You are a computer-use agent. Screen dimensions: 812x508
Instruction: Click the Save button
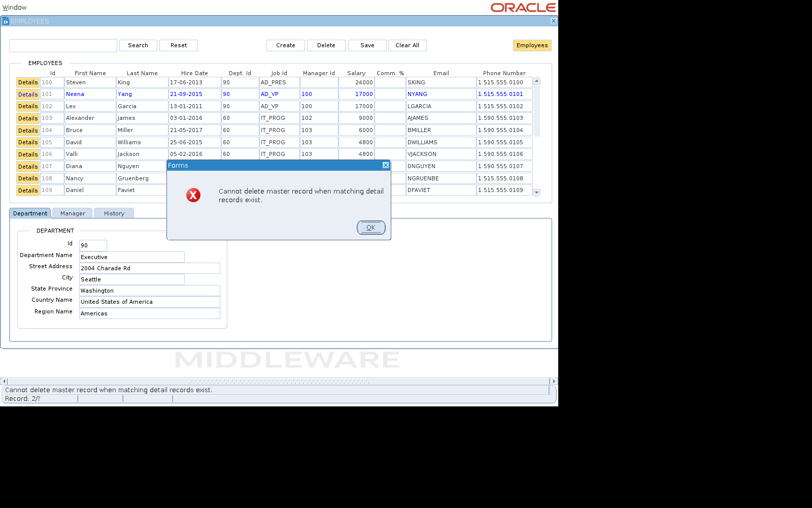pyautogui.click(x=367, y=45)
